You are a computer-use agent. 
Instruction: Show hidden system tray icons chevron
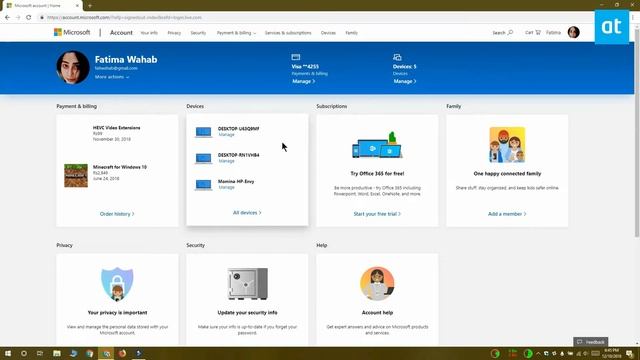pyautogui.click(x=538, y=353)
